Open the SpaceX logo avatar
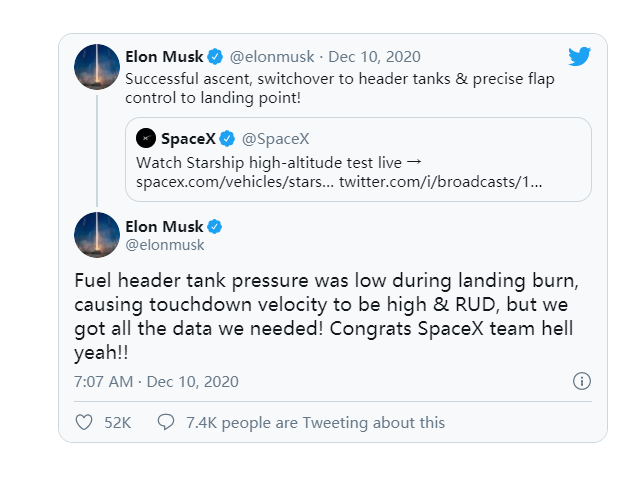 click(x=146, y=138)
